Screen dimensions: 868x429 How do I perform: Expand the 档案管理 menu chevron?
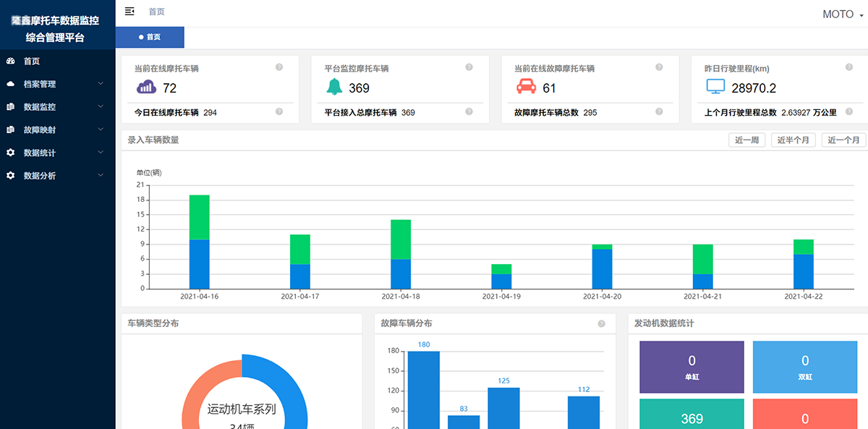click(x=101, y=84)
